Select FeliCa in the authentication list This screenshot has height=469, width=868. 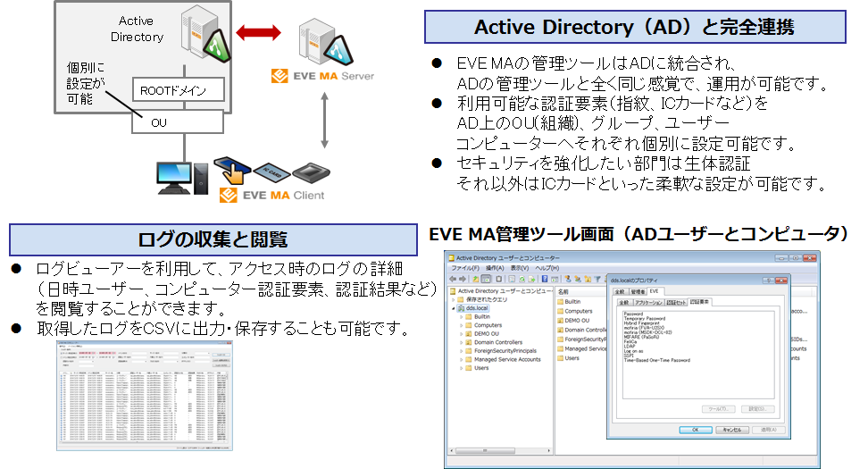630,341
